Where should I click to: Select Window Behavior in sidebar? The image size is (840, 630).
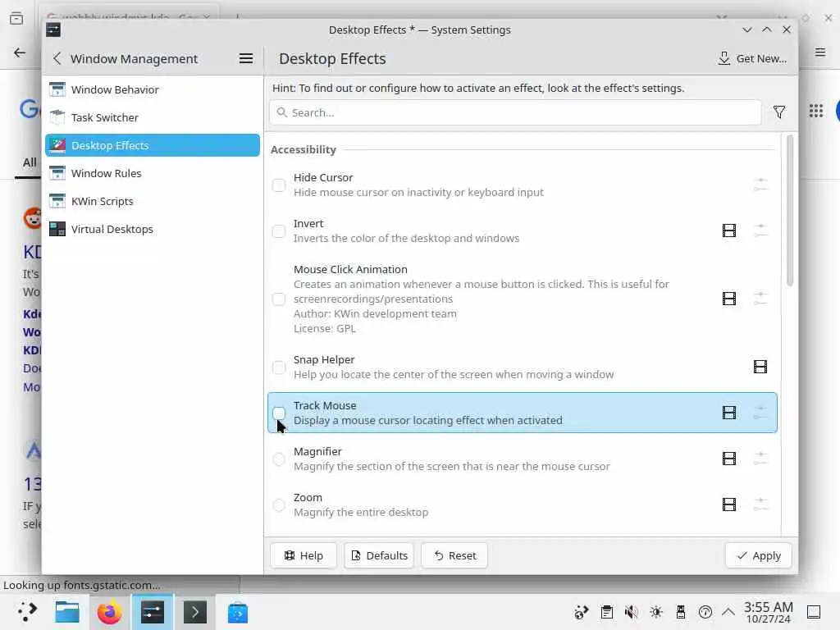click(x=152, y=89)
